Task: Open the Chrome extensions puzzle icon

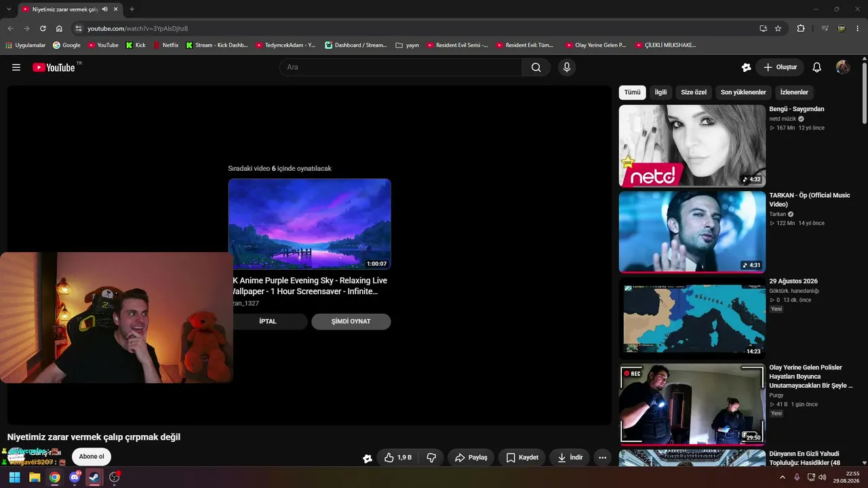Action: coord(801,28)
